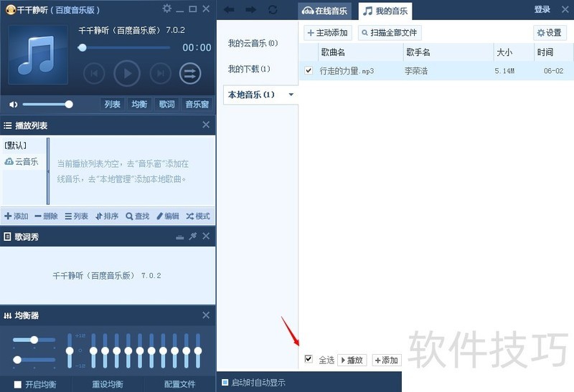Open 配置文件 equalizer presets
Screen dimensions: 574x392
180,384
